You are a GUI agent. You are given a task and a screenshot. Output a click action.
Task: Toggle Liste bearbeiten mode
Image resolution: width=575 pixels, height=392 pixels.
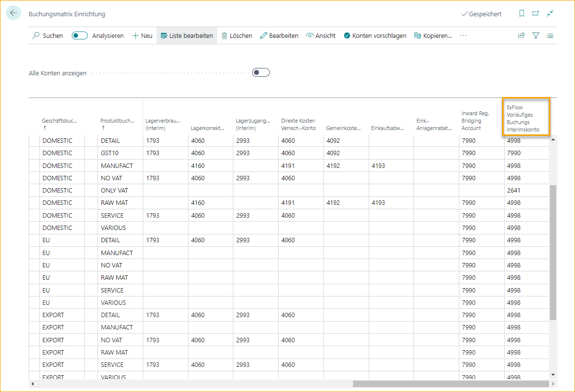click(x=187, y=35)
